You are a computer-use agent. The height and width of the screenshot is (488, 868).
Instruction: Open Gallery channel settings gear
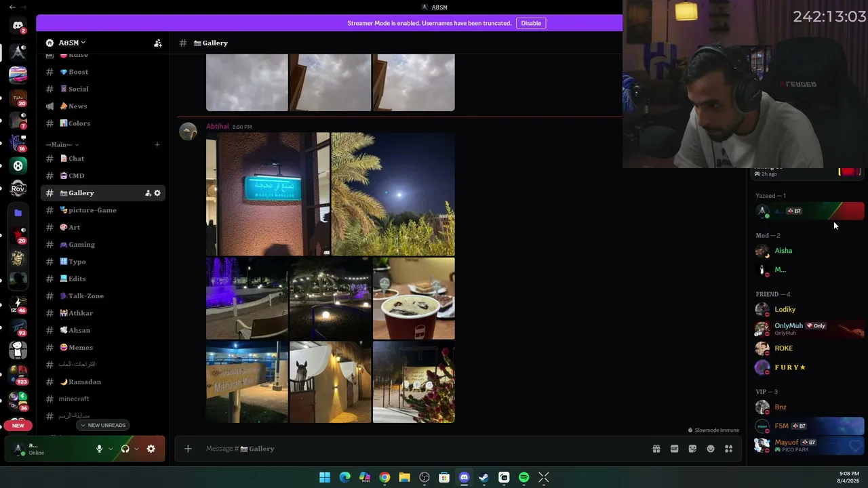tap(157, 193)
